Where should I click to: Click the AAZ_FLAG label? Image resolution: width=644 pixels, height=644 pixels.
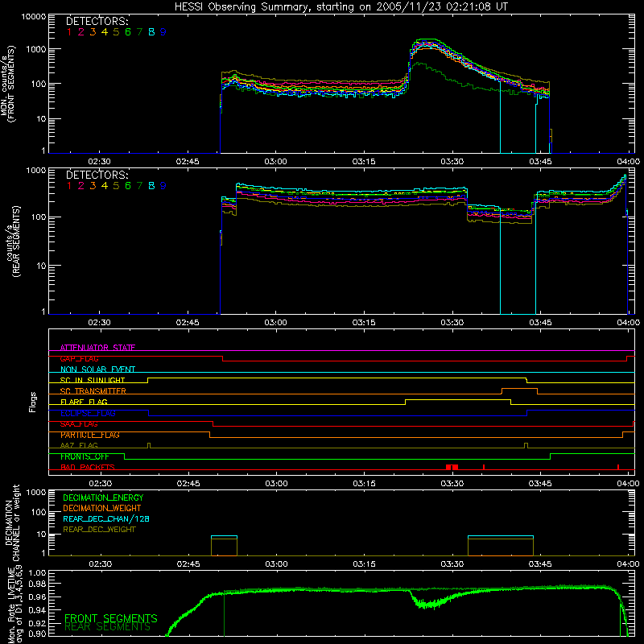[x=79, y=445]
